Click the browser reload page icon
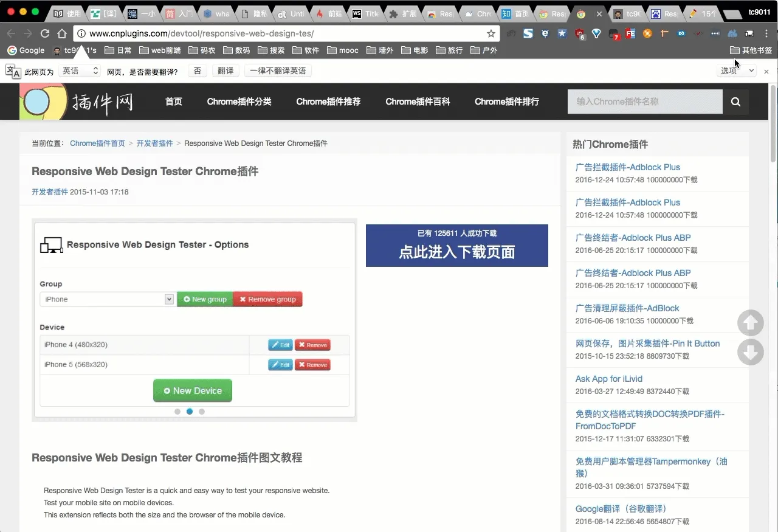The image size is (778, 532). [45, 33]
